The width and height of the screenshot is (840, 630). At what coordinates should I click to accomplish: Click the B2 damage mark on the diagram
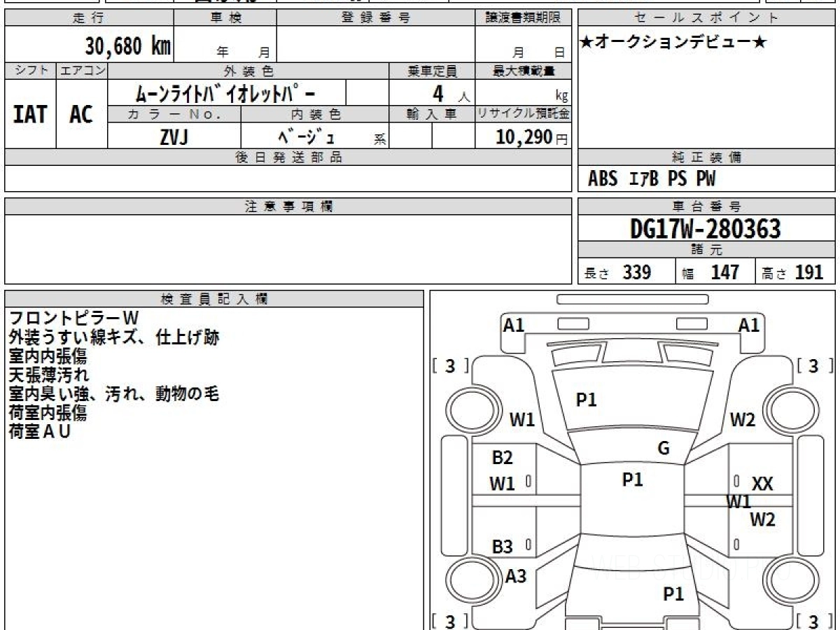502,458
